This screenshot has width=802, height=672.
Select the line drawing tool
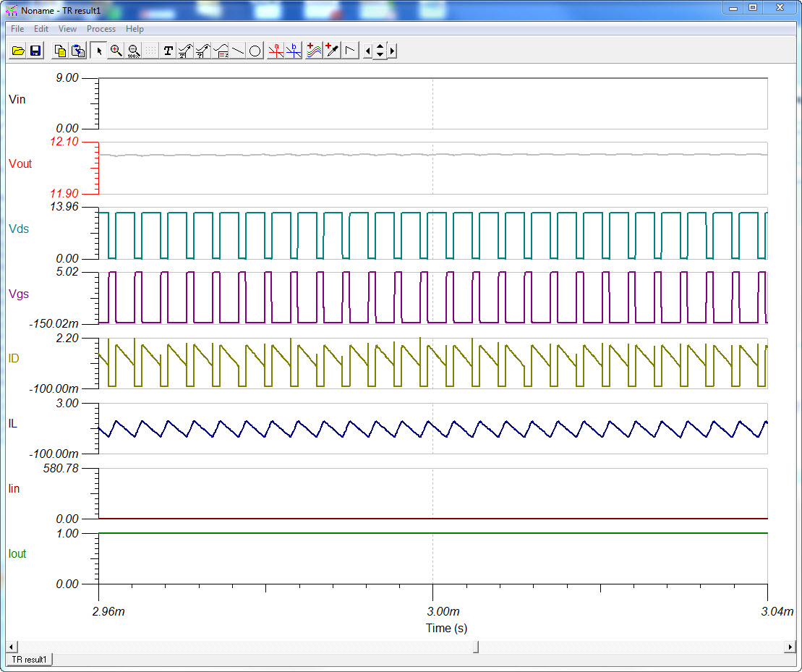click(238, 51)
